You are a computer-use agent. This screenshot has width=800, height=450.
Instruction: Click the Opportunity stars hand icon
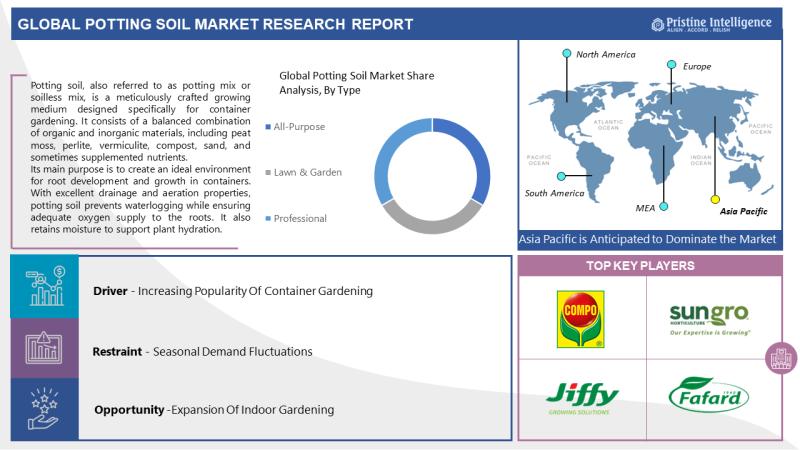point(44,409)
